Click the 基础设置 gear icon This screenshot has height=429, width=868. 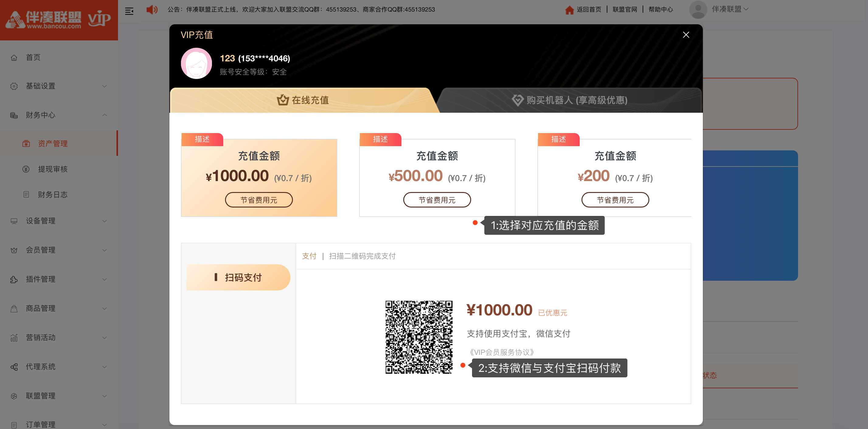pos(14,86)
